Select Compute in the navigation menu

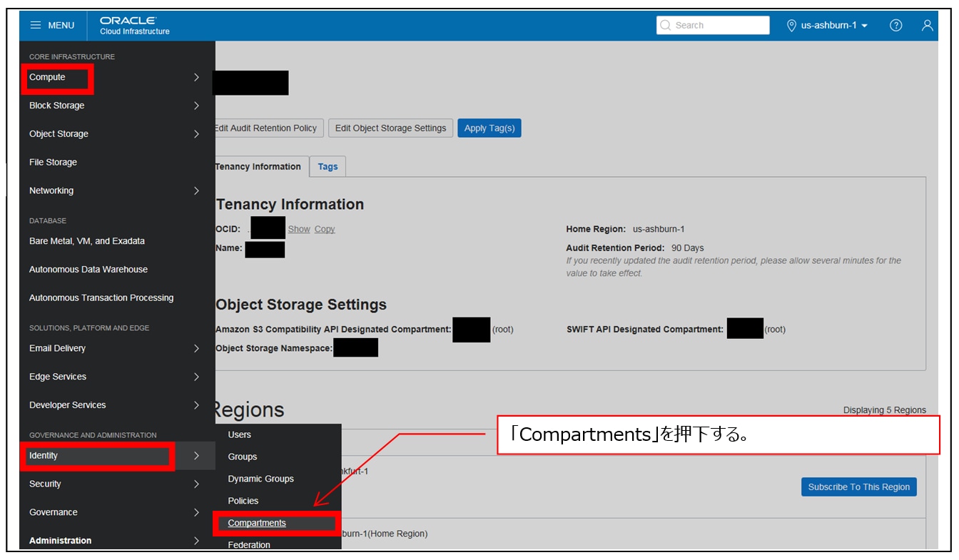point(47,77)
